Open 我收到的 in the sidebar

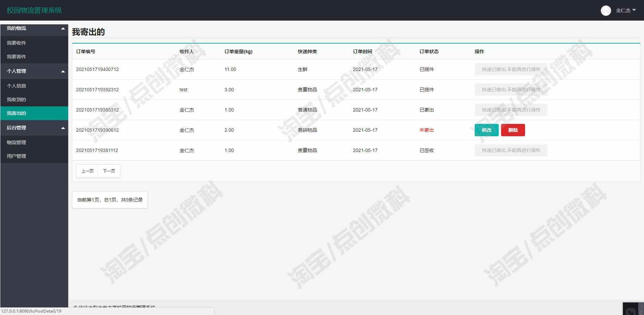34,100
